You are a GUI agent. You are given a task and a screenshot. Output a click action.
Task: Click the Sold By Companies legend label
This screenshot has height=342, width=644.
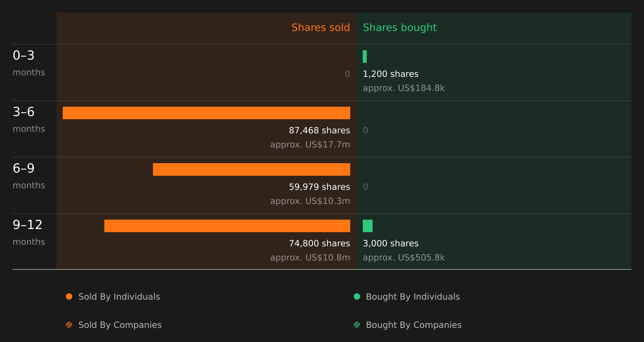120,325
